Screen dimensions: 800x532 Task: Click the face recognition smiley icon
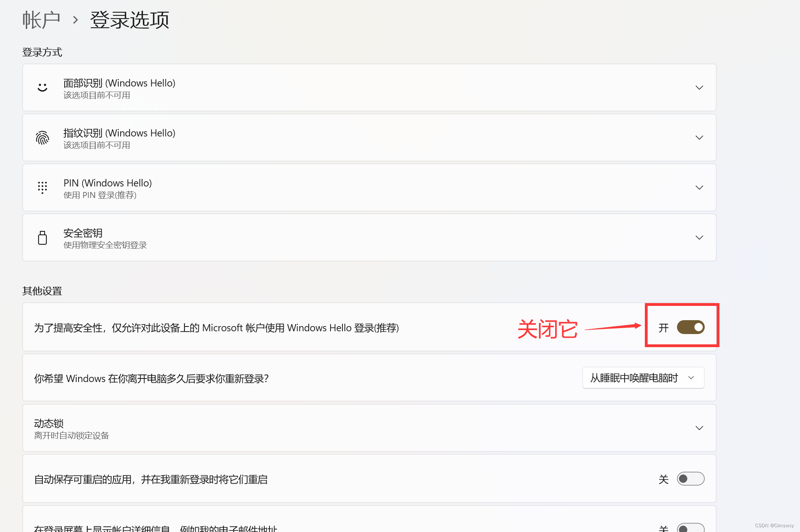[42, 87]
